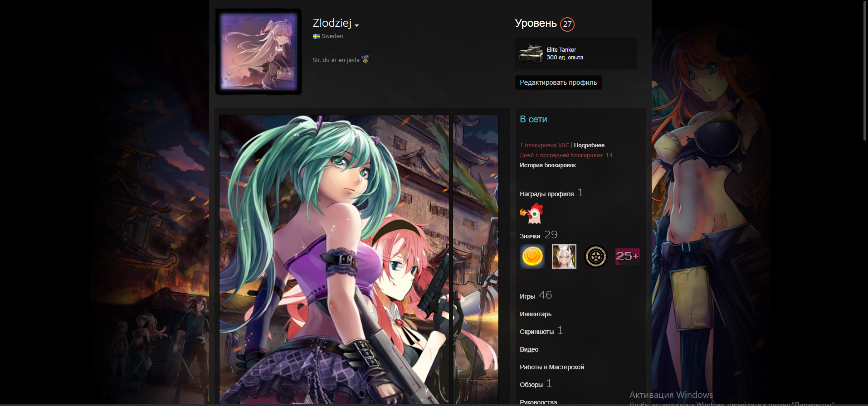Viewport: 868px width, 406px height.
Task: Open Видео section
Action: pos(529,349)
